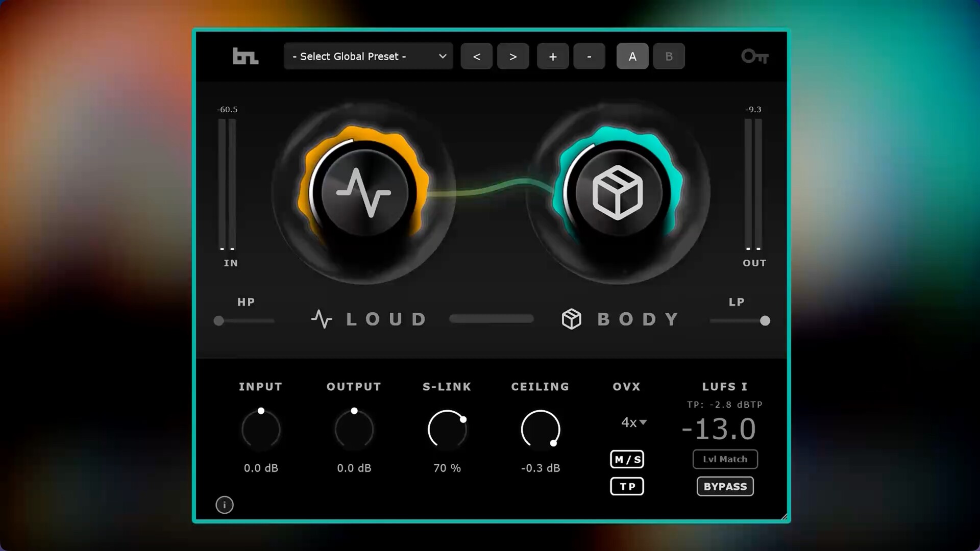Click the previous preset arrow button
The image size is (980, 551).
point(476,56)
